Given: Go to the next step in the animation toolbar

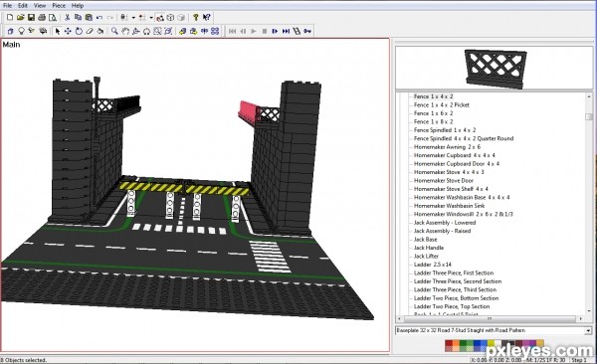Looking at the screenshot, I should 275,31.
